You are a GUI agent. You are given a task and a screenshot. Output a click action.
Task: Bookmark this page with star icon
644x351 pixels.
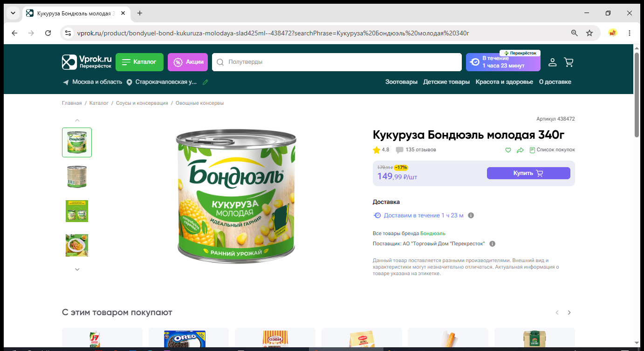click(x=589, y=33)
